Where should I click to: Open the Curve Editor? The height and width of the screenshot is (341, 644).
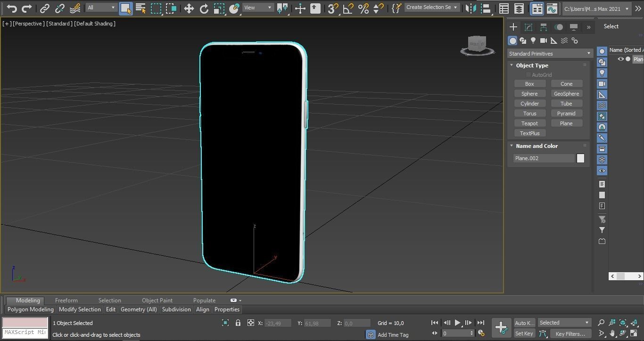552,8
